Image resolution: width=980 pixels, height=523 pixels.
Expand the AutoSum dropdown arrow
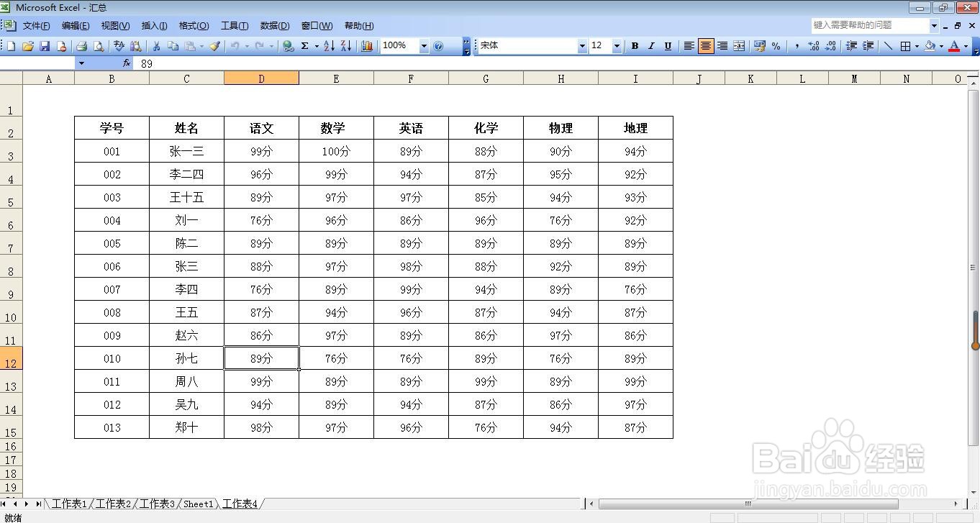pyautogui.click(x=317, y=45)
